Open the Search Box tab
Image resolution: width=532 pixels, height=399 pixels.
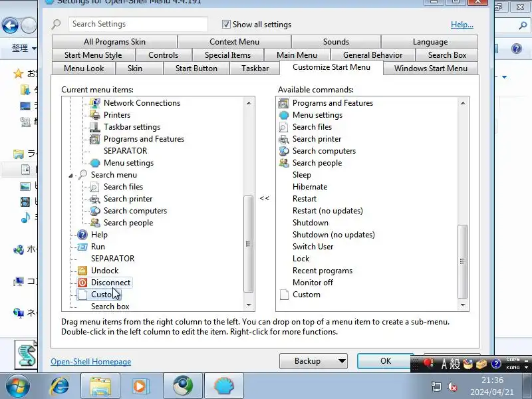point(447,55)
